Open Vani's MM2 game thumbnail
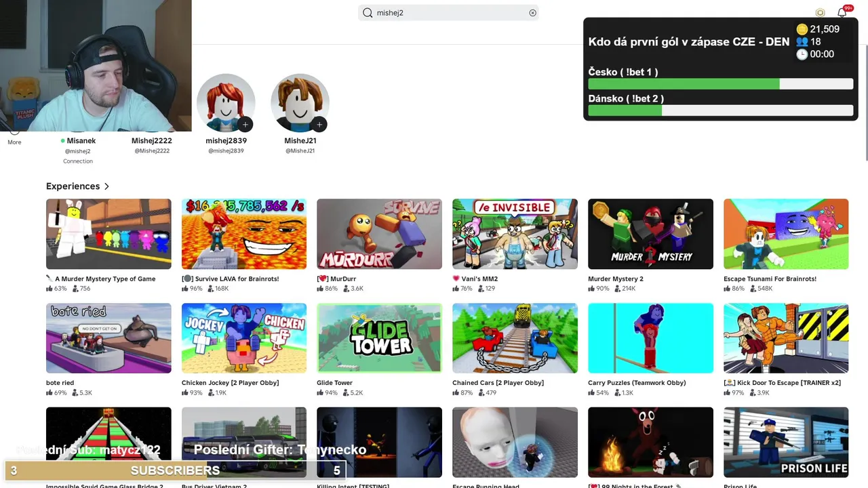 [x=515, y=234]
